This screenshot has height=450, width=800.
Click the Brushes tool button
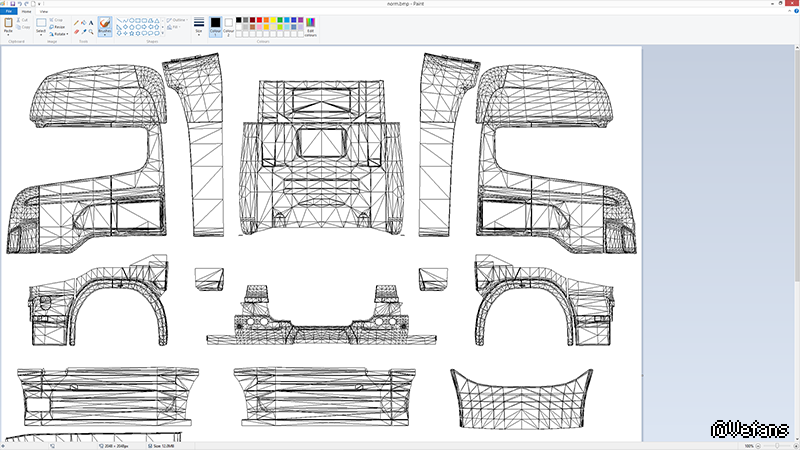click(104, 26)
